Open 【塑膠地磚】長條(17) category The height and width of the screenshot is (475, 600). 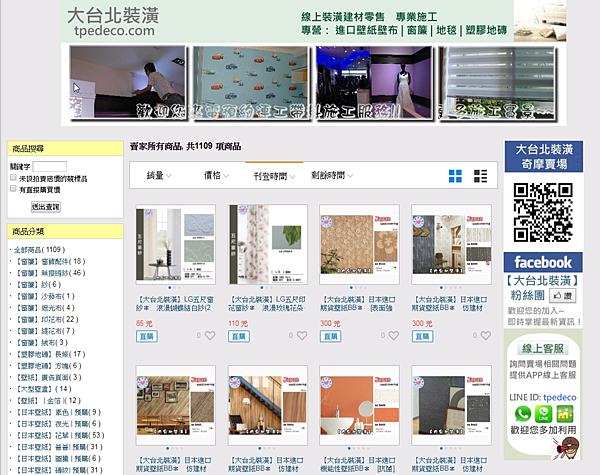tap(50, 354)
